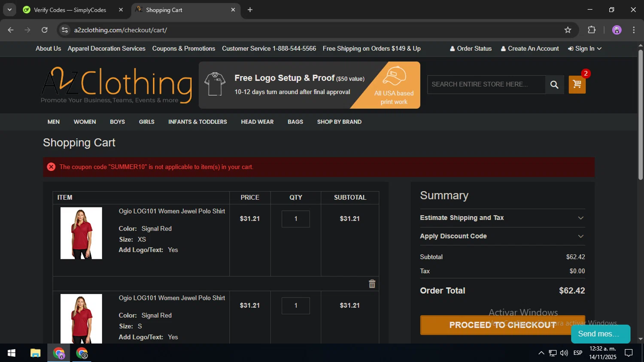Click the browser back arrow
The width and height of the screenshot is (644, 362).
tap(11, 30)
